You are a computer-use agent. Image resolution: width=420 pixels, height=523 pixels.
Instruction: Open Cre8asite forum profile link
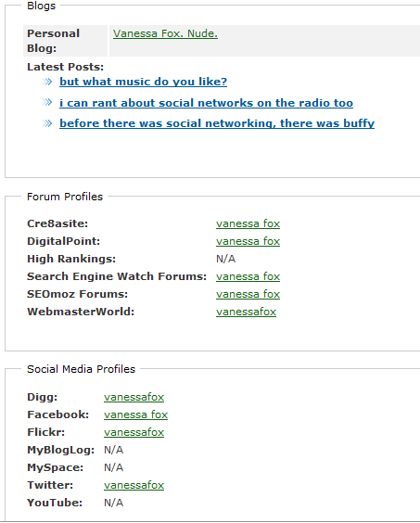[x=248, y=223]
